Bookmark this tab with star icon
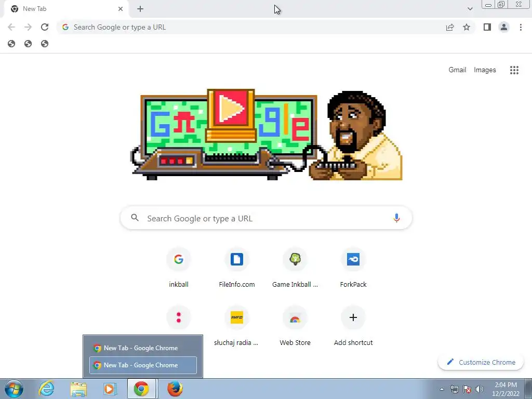The height and width of the screenshot is (399, 532). tap(467, 27)
